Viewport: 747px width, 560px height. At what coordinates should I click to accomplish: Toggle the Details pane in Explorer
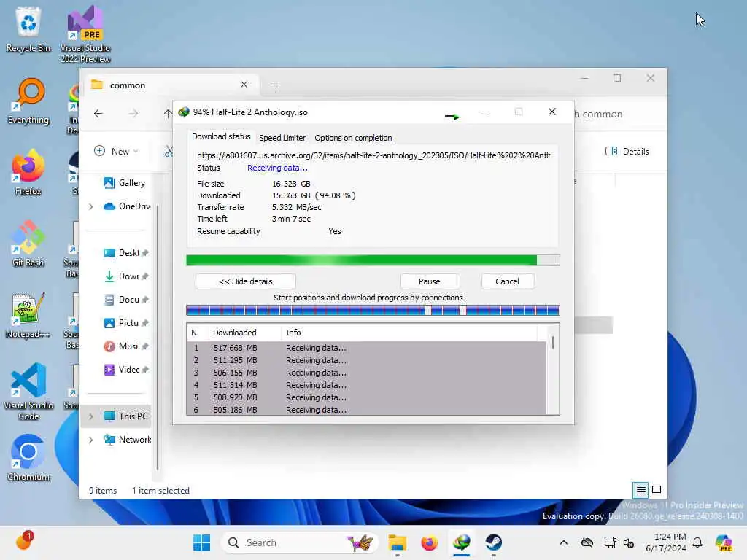click(x=627, y=152)
